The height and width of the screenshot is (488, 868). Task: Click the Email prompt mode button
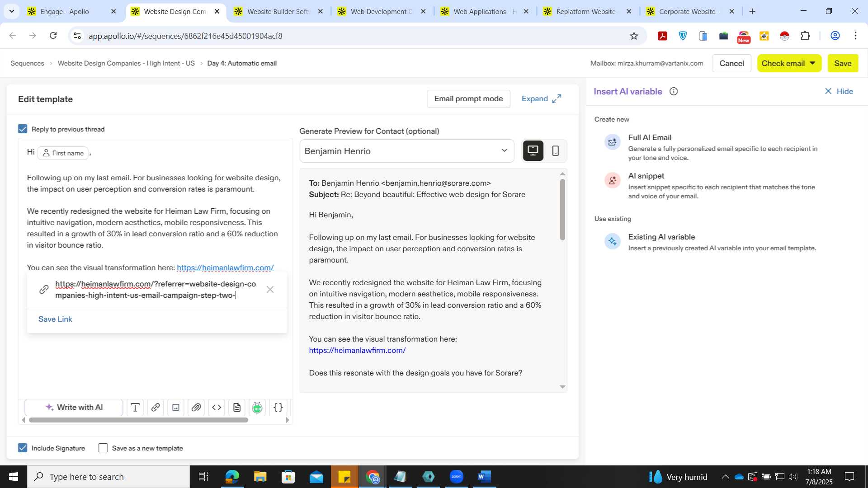468,99
